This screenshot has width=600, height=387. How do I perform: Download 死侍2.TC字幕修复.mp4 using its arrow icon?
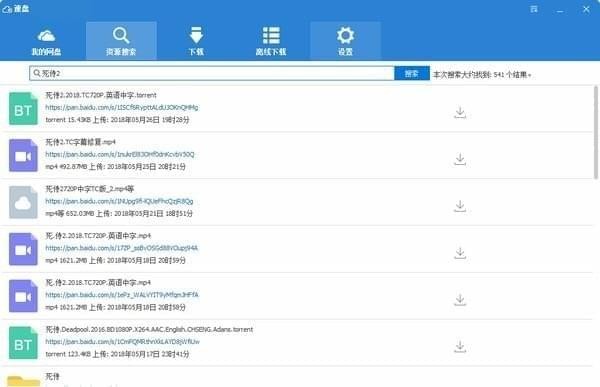(460, 159)
